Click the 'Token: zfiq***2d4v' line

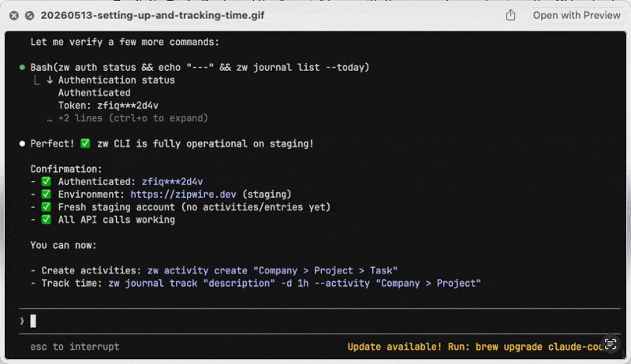108,106
